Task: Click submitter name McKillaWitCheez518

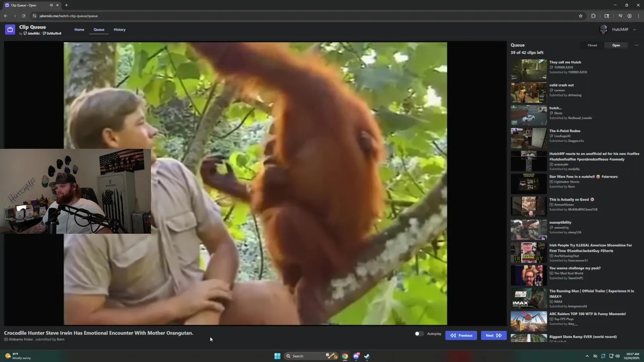Action: tap(583, 209)
